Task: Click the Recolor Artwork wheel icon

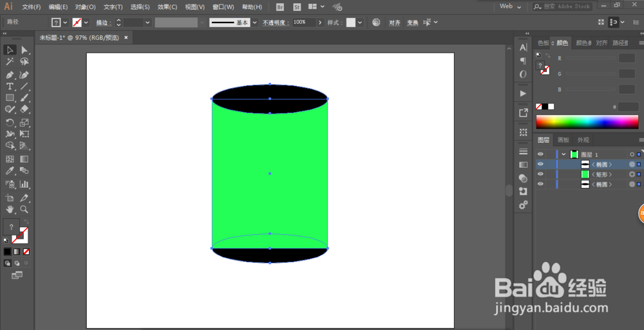Action: (x=376, y=22)
